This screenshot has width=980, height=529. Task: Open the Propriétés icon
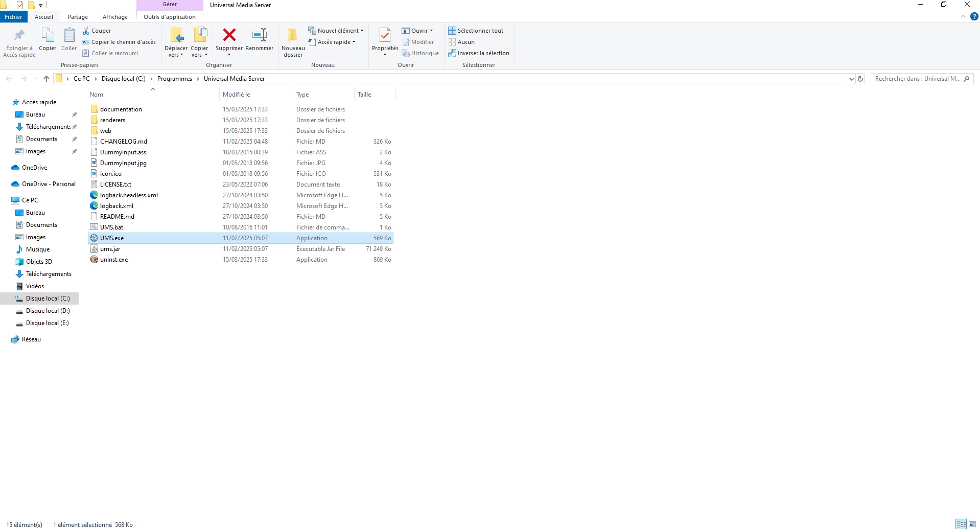385,35
